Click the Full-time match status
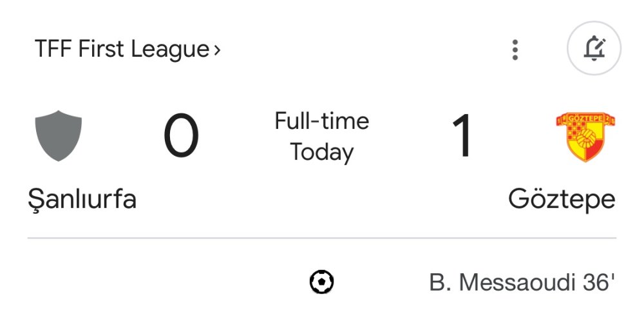644x326 pixels. pyautogui.click(x=321, y=121)
